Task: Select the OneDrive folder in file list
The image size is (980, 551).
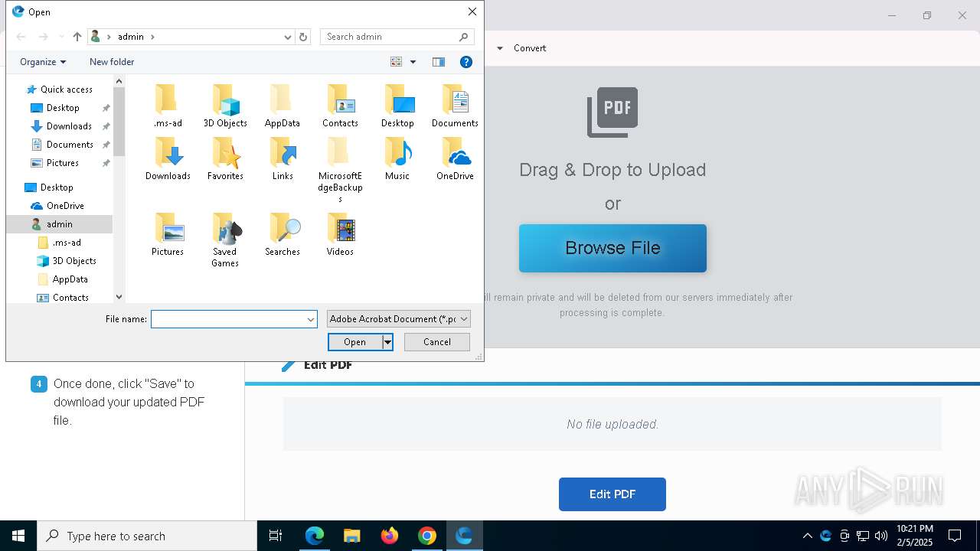Action: click(455, 159)
